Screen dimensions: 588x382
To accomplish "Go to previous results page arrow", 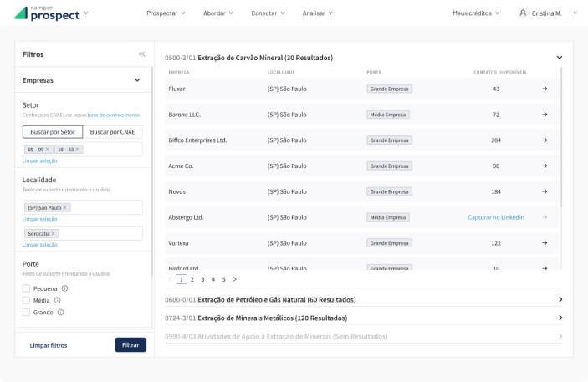I will click(171, 279).
